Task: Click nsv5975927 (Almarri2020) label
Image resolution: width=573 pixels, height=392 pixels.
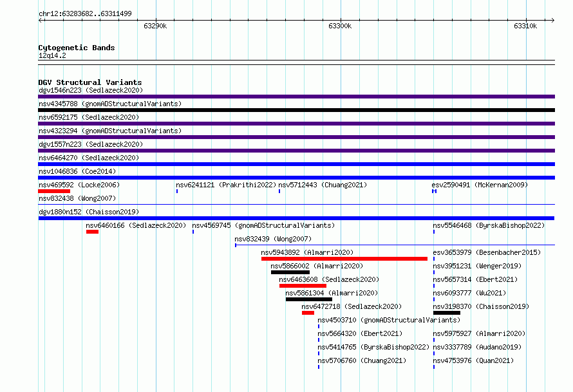Action: [479, 333]
